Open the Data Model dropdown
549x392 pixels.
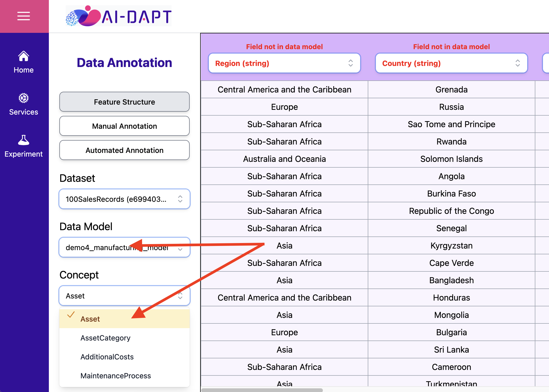tap(125, 247)
